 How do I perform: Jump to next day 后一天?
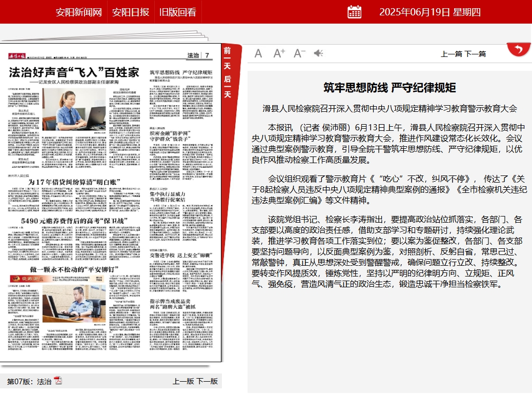(227, 87)
